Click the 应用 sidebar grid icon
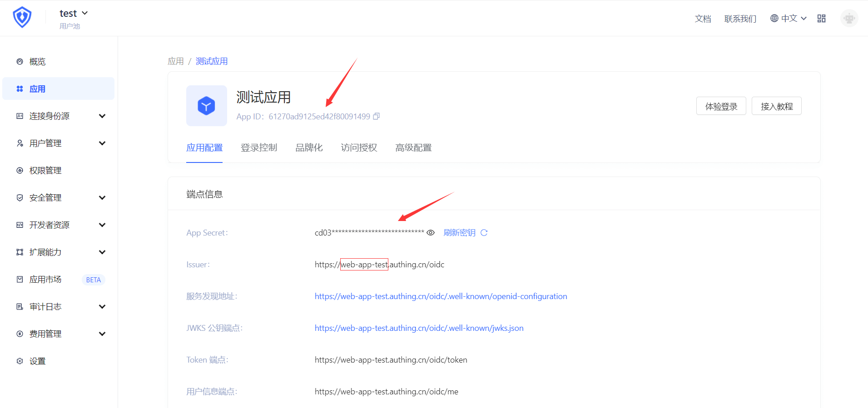The image size is (868, 408). (20, 89)
